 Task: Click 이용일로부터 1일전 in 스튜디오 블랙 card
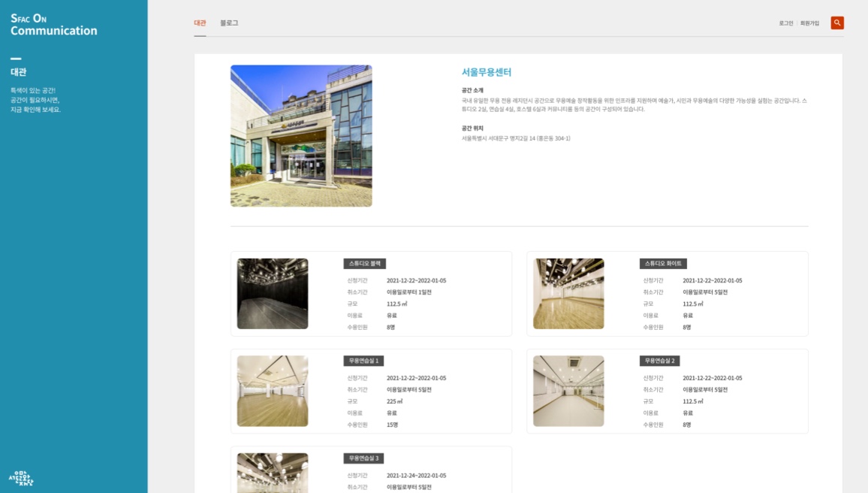point(409,292)
